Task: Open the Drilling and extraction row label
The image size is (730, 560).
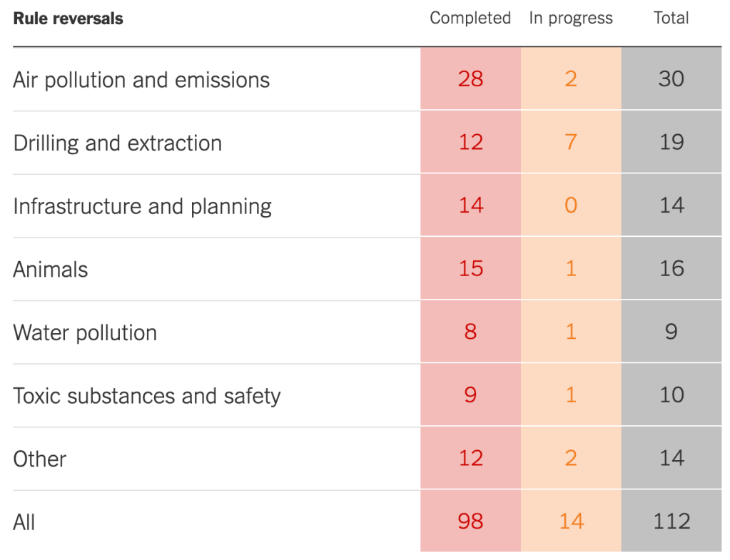Action: click(x=117, y=143)
